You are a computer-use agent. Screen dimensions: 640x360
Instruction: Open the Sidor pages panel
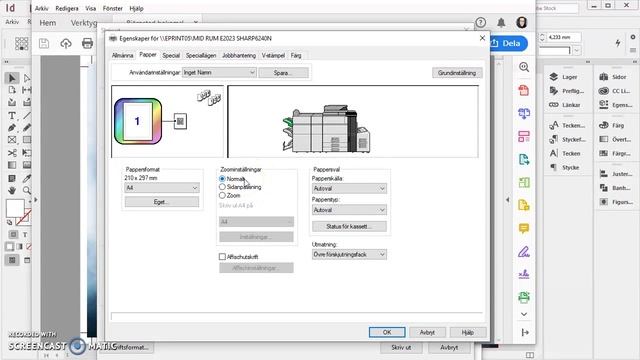(613, 77)
